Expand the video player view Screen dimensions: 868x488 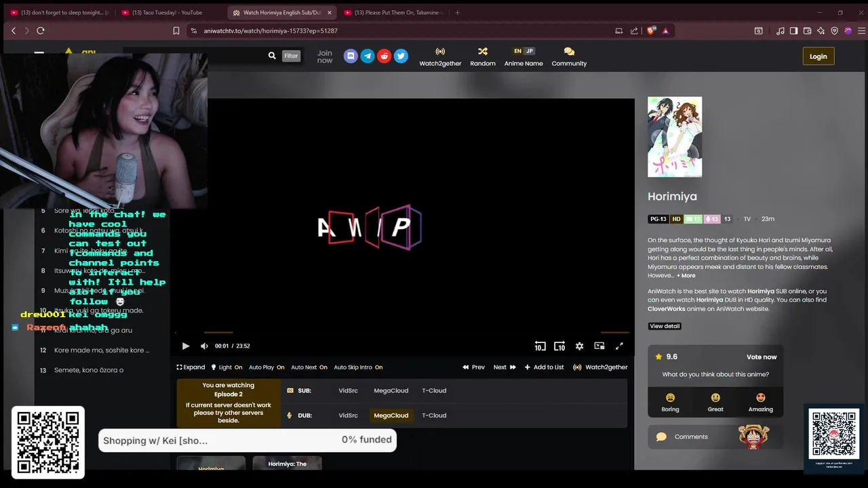[x=191, y=367]
